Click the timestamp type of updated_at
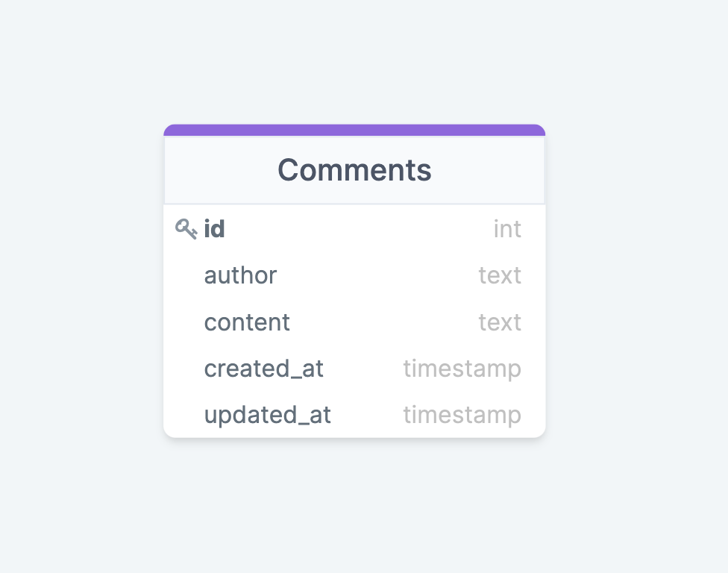Viewport: 728px width, 573px height. (462, 415)
